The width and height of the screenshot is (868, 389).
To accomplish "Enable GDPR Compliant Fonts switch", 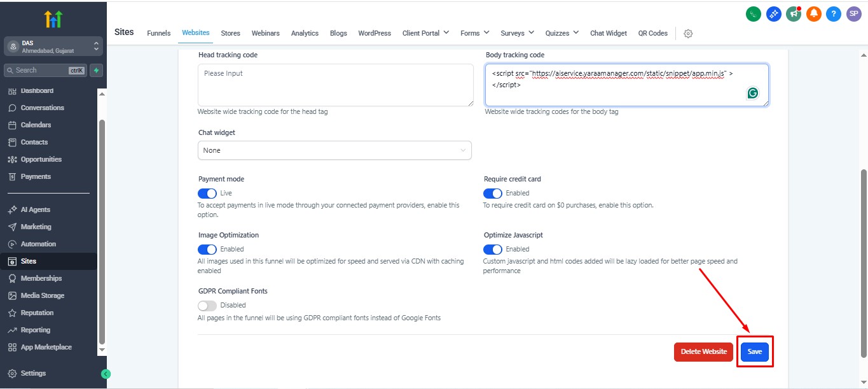I will 207,305.
